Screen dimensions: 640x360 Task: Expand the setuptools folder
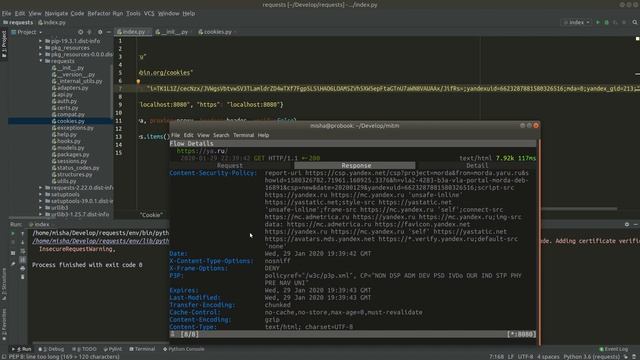click(41, 194)
